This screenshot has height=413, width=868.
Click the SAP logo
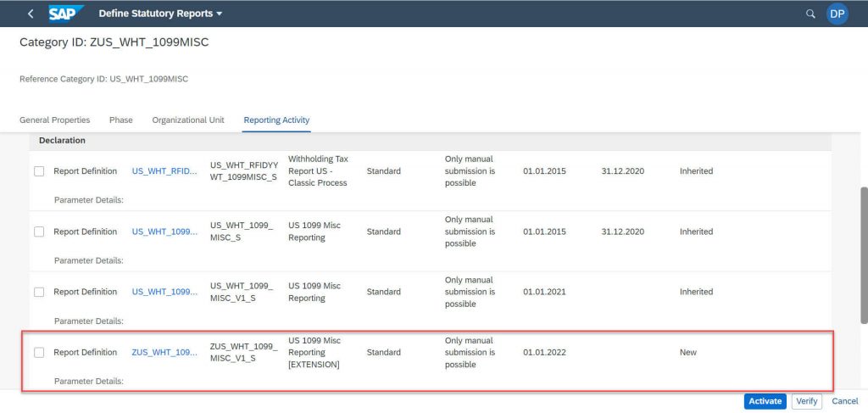pyautogui.click(x=66, y=14)
